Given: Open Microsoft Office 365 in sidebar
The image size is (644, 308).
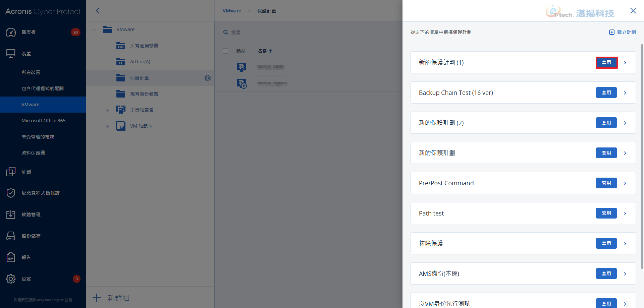Looking at the screenshot, I should [x=43, y=121].
